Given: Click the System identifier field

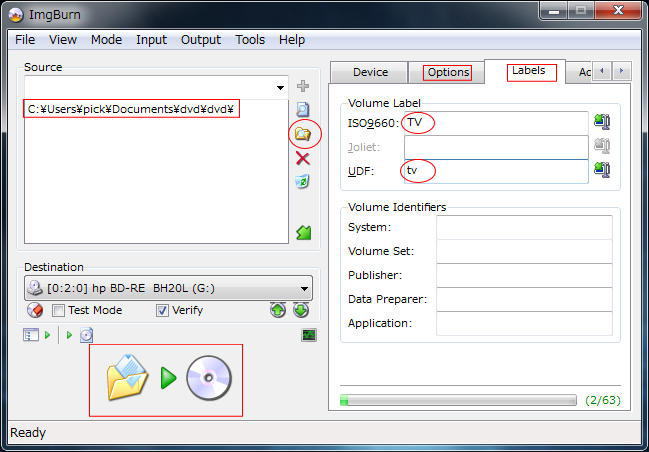Looking at the screenshot, I should pos(524,227).
